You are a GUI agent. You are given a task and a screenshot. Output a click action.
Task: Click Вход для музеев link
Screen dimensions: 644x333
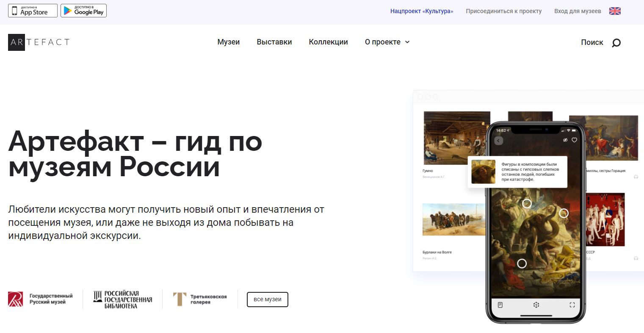tap(578, 11)
